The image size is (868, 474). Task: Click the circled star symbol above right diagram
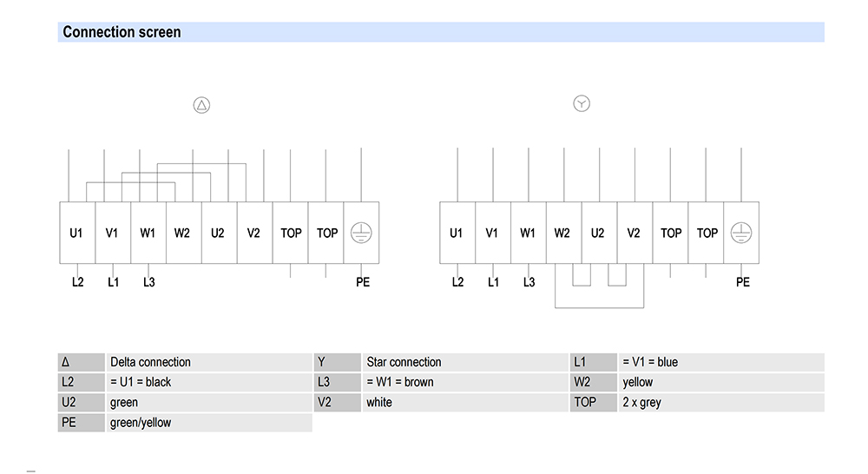[x=582, y=104]
